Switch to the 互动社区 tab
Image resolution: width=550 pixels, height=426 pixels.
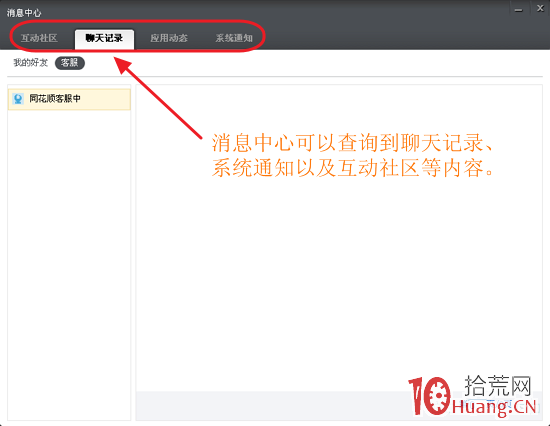click(39, 38)
